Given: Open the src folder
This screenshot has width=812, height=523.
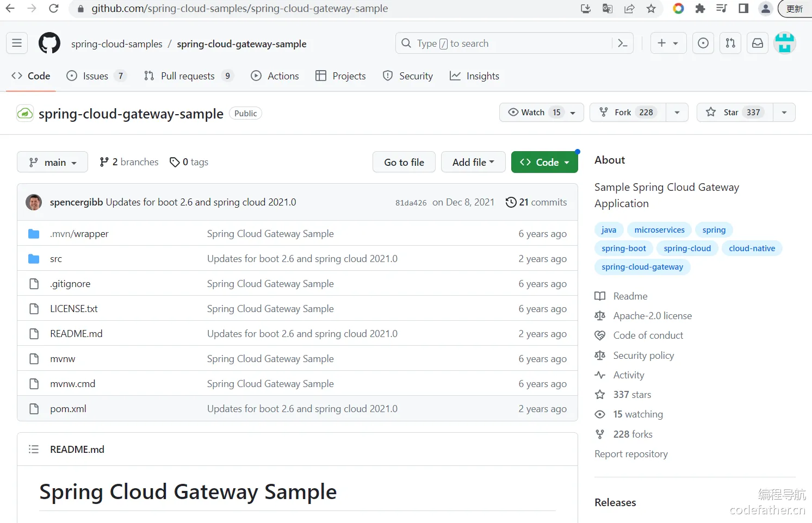Looking at the screenshot, I should (x=56, y=259).
